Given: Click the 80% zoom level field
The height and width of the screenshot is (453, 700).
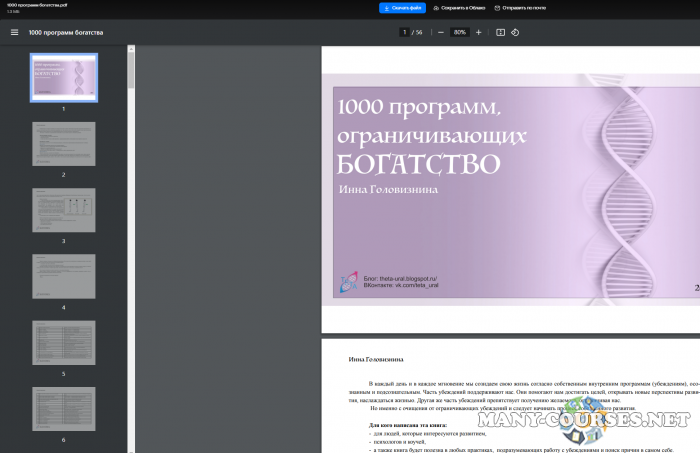Looking at the screenshot, I should pos(459,32).
